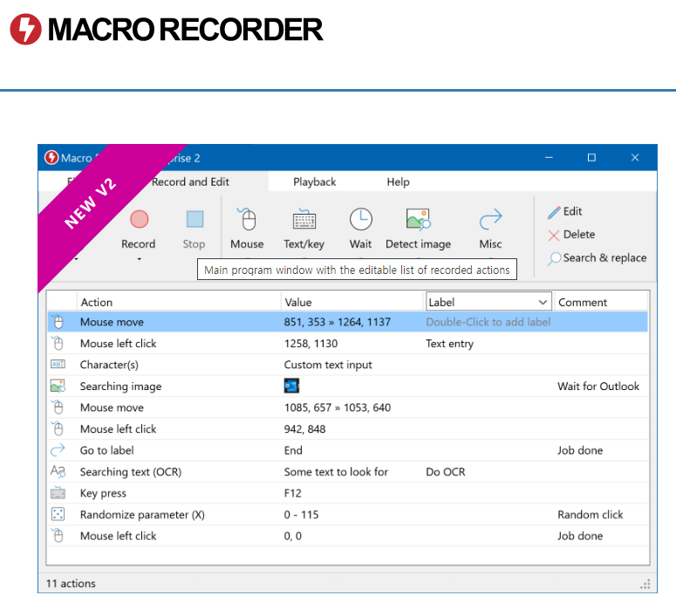The width and height of the screenshot is (676, 616).
Task: Click mouse icon of row with value 0, 0
Action: pyautogui.click(x=58, y=536)
